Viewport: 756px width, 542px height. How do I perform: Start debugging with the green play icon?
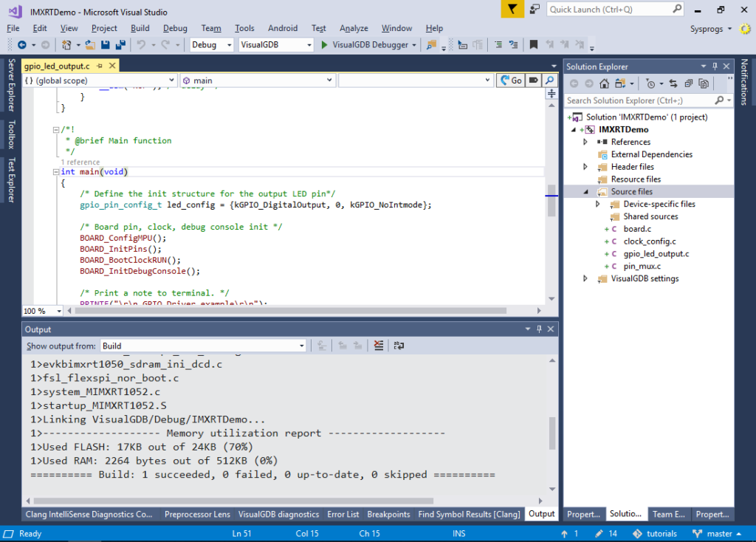point(324,45)
